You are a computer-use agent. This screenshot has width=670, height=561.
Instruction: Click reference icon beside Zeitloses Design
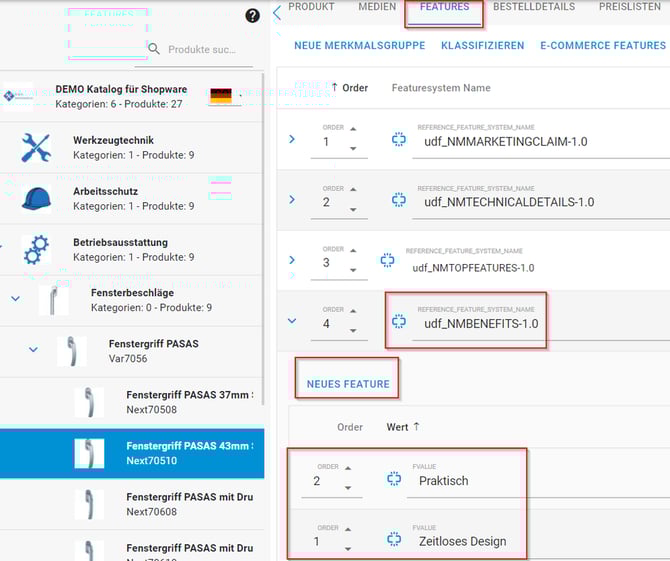pos(394,539)
